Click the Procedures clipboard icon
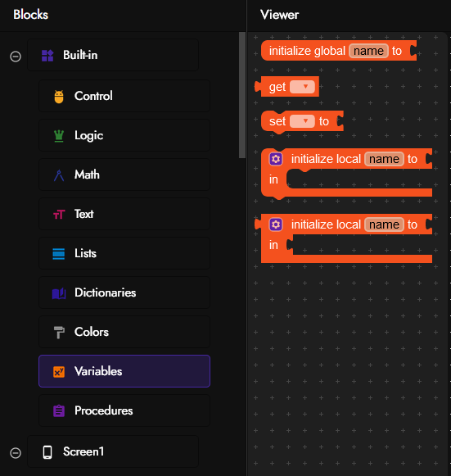 (59, 410)
